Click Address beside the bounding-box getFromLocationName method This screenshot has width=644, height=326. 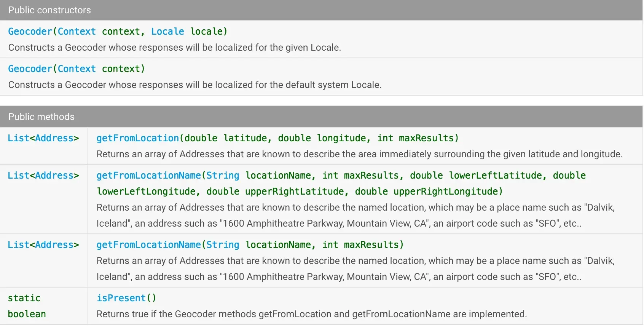(54, 176)
